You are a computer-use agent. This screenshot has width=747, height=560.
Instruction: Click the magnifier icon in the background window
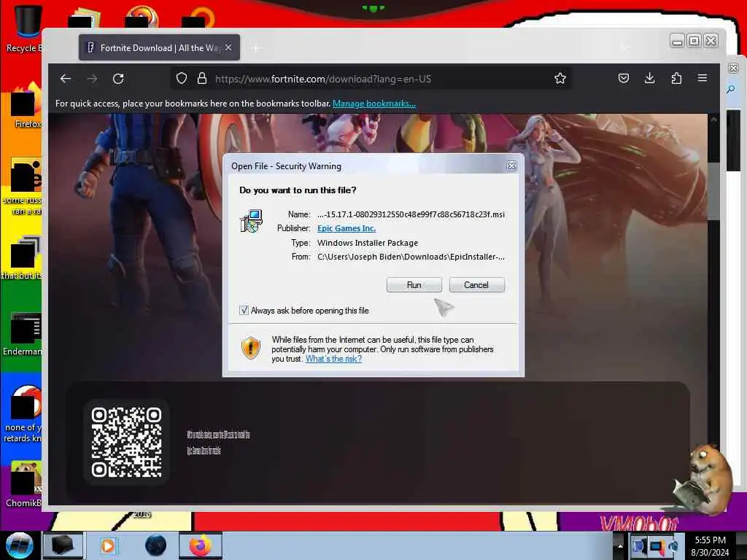point(732,89)
